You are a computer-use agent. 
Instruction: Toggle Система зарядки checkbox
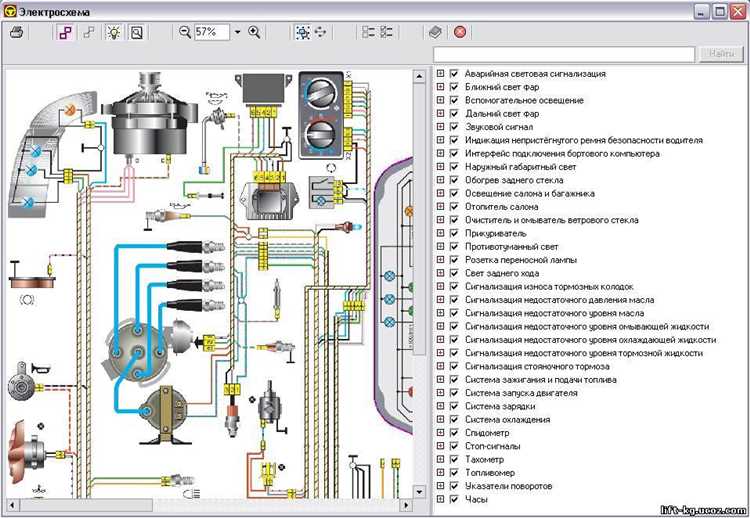coord(454,406)
